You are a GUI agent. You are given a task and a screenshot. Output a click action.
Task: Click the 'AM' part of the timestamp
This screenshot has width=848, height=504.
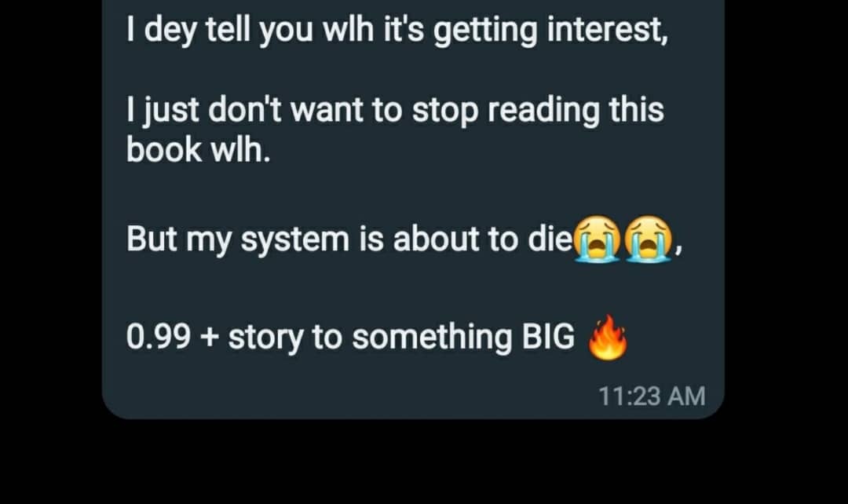(686, 396)
